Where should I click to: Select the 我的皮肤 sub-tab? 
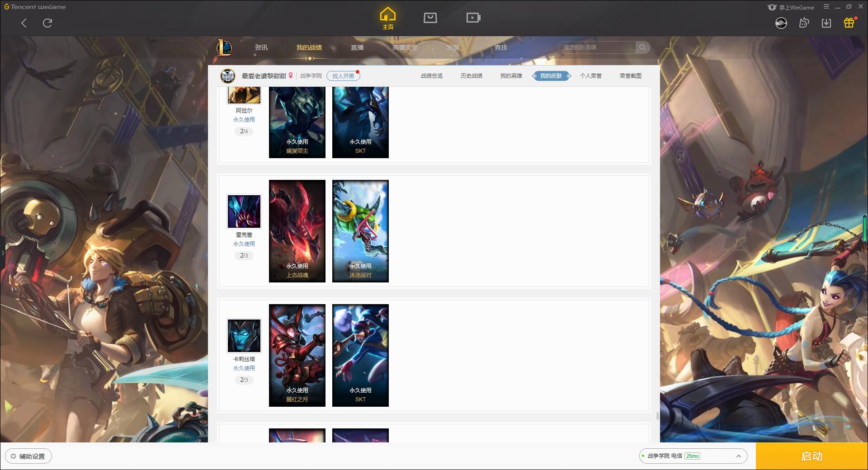click(x=551, y=76)
